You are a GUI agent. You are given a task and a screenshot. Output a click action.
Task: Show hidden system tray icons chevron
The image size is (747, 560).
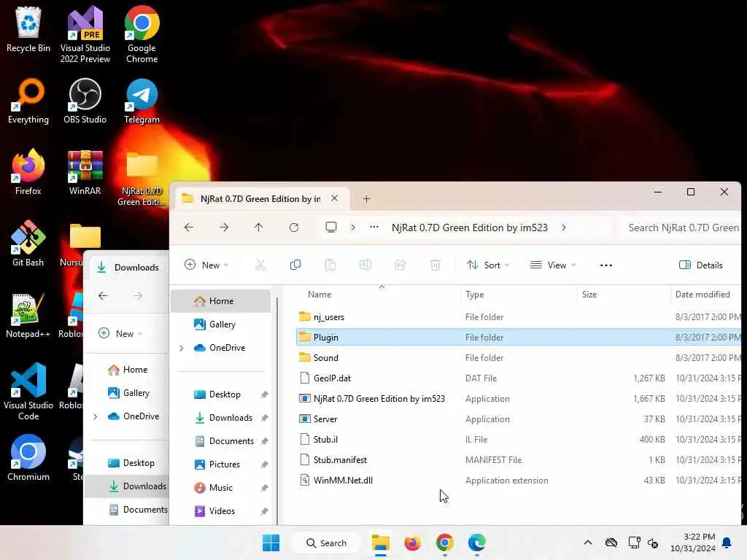588,542
